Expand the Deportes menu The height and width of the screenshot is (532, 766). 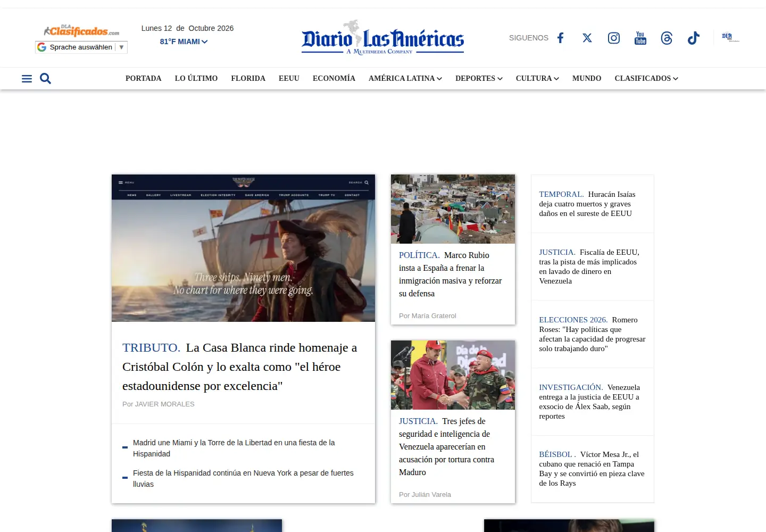479,78
